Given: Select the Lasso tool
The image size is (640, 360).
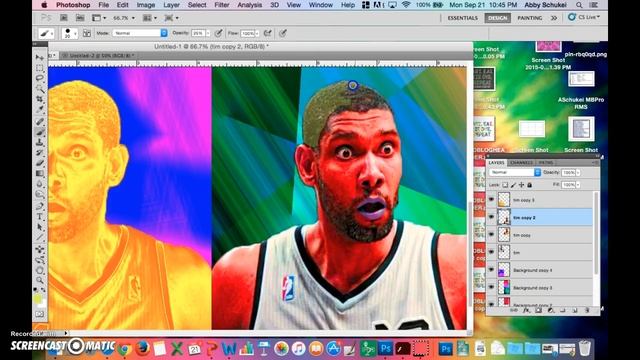Looking at the screenshot, I should (x=40, y=78).
